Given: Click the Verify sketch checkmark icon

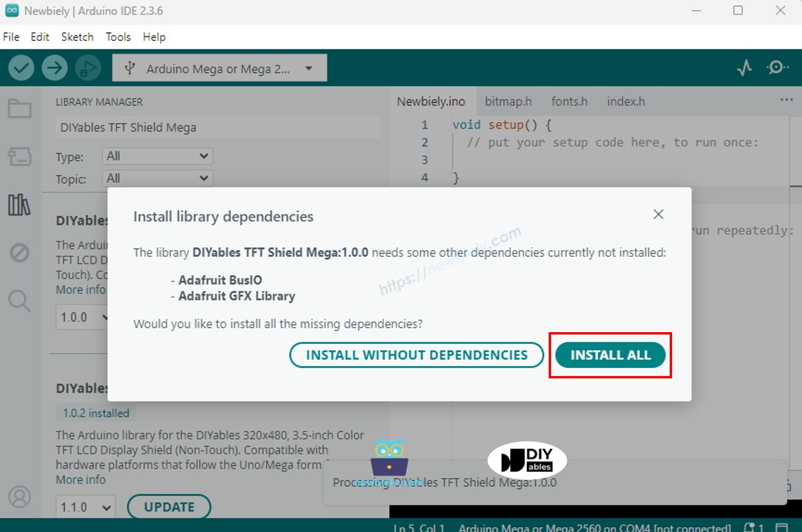Looking at the screenshot, I should click(20, 67).
